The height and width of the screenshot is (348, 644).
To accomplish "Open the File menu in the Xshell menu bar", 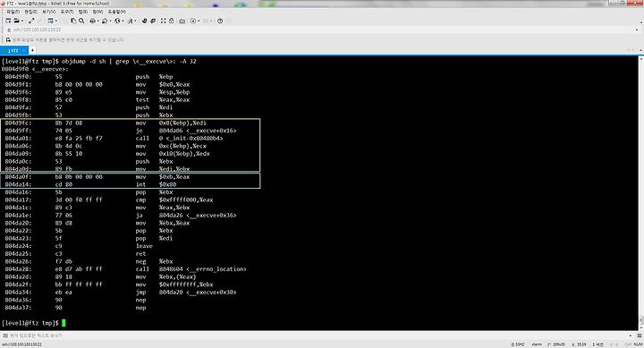I will tap(13, 12).
